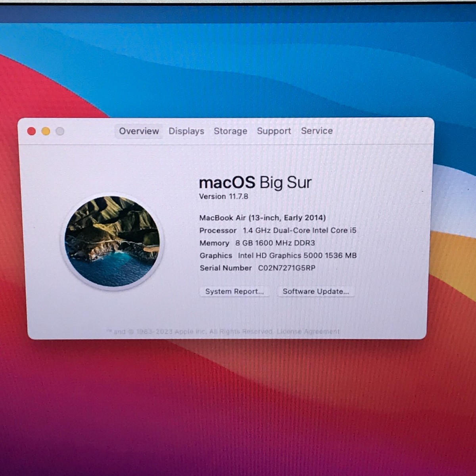The image size is (476, 476).
Task: Click the gray disabled zoom button
Action: pos(60,131)
